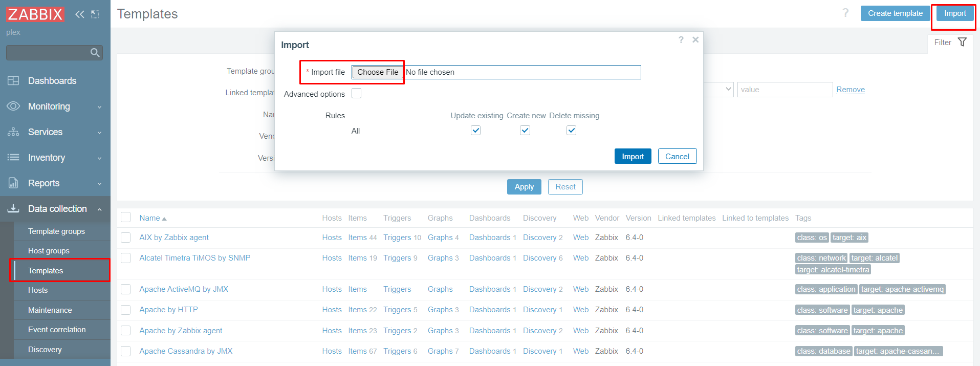980x366 pixels.
Task: Open the Dashboards section
Action: click(52, 81)
